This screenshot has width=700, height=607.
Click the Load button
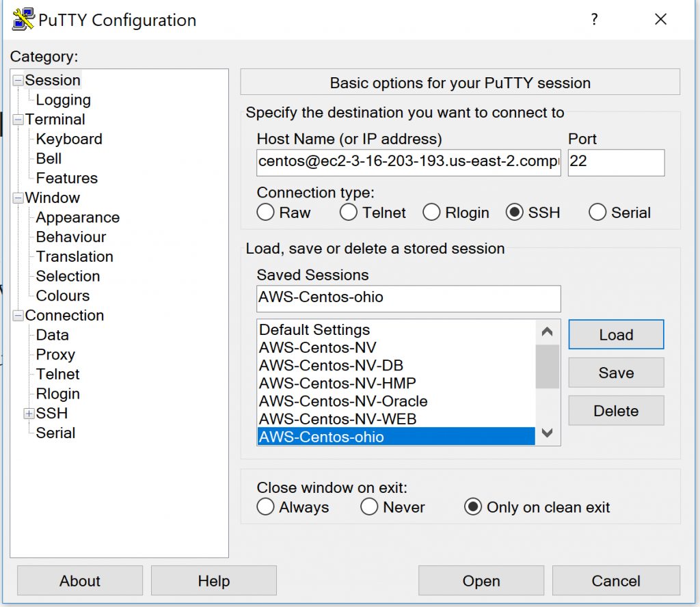[x=616, y=334]
